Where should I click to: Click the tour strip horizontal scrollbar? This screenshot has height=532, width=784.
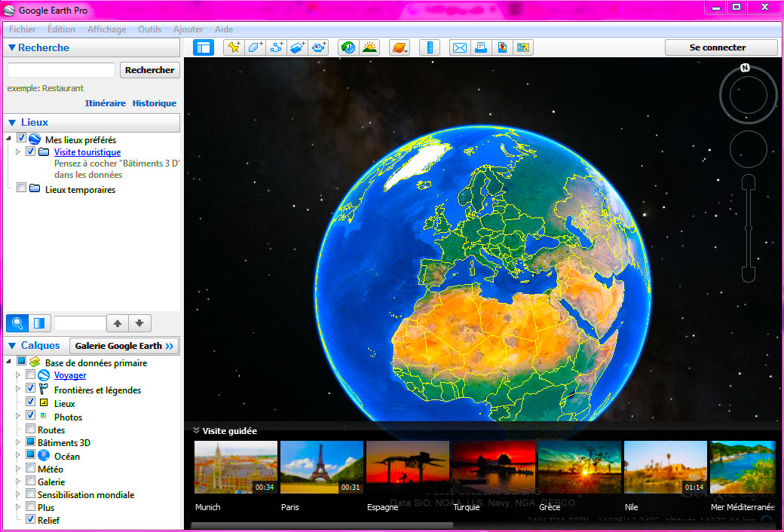point(322,525)
